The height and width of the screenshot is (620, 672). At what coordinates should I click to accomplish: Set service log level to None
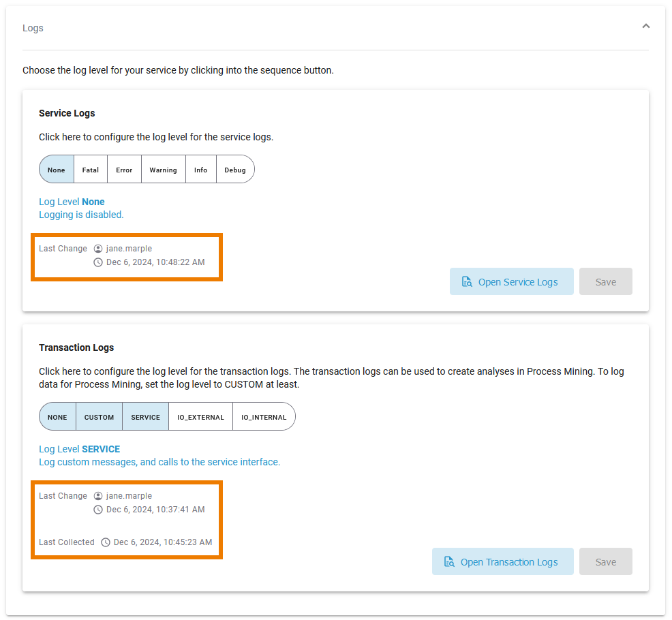coord(57,170)
